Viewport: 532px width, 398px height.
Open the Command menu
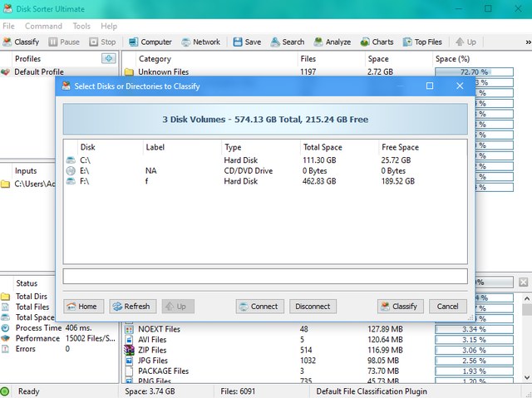tap(43, 26)
